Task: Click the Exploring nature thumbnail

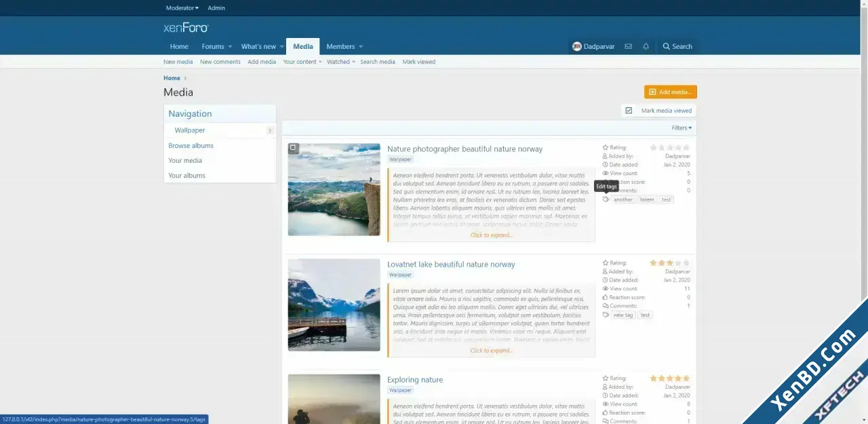Action: tap(334, 399)
